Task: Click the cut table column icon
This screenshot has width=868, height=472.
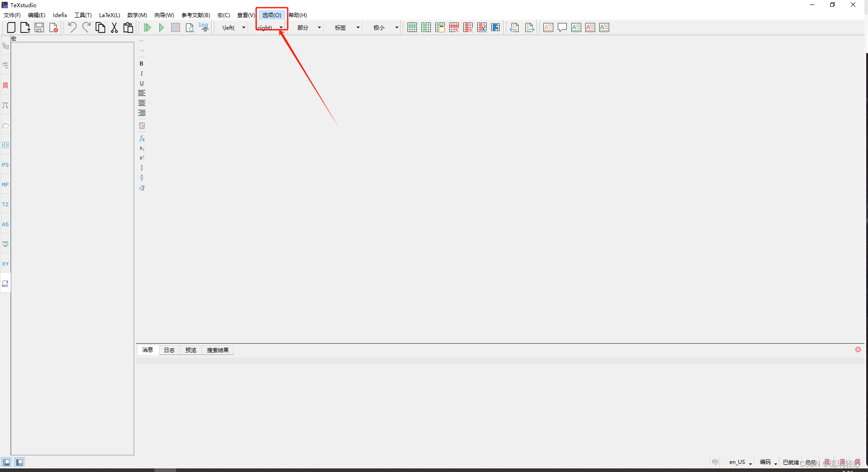Action: click(482, 27)
